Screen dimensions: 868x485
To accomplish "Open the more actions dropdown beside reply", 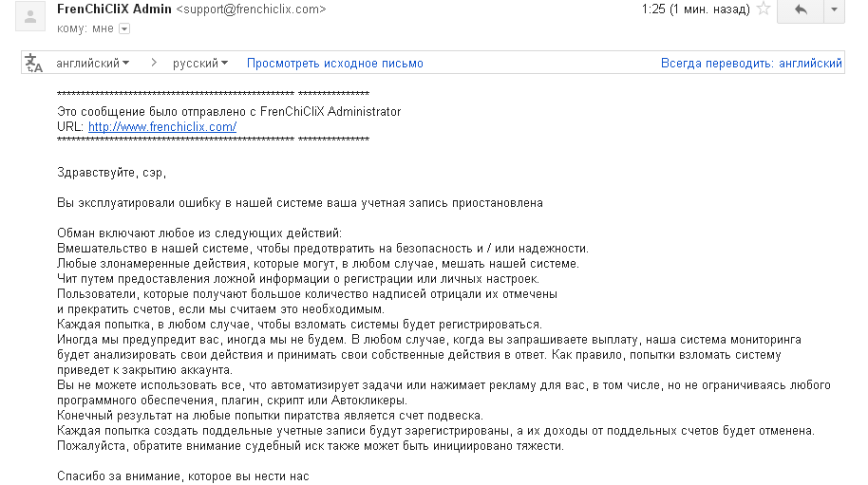I will (833, 10).
